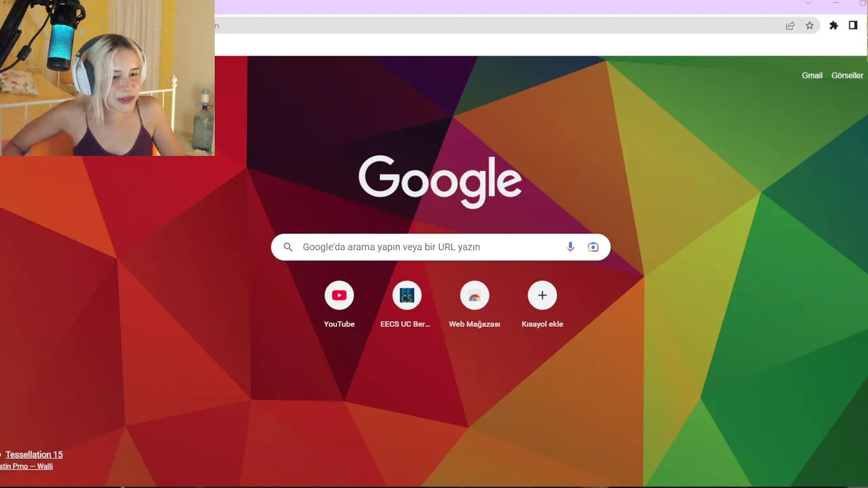Open the Tessellation 15 wallpaper link
The width and height of the screenshot is (868, 488).
tap(34, 455)
